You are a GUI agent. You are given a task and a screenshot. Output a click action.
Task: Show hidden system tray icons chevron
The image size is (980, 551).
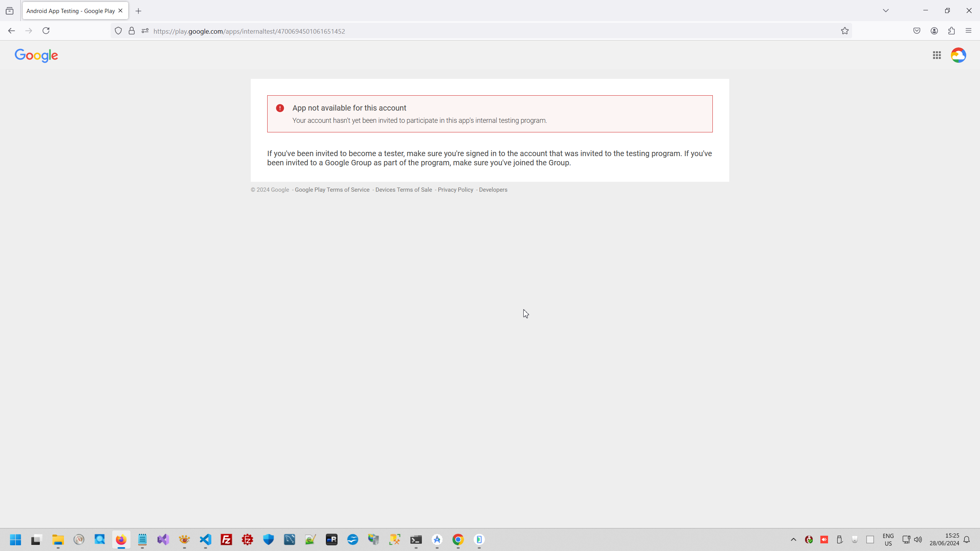pyautogui.click(x=793, y=540)
